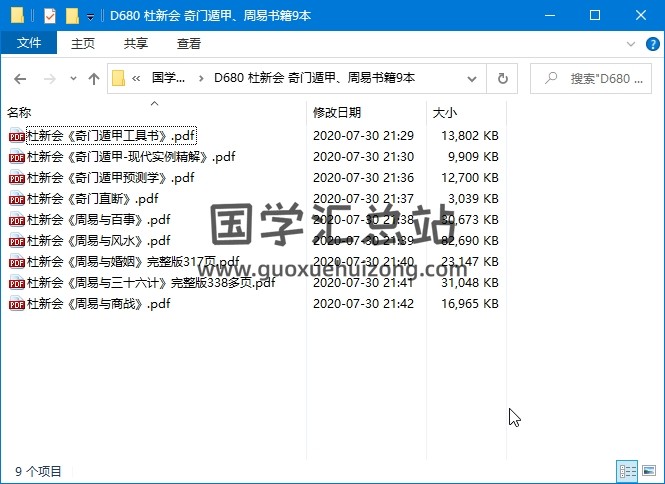The height and width of the screenshot is (484, 665).
Task: Switch to the 查看 ribbon tab
Action: (188, 44)
